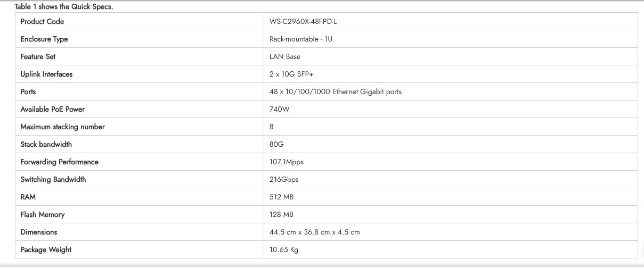Click the 'Forwarding Performance' row label
Screen dimensions: 644x268
[x=59, y=162]
